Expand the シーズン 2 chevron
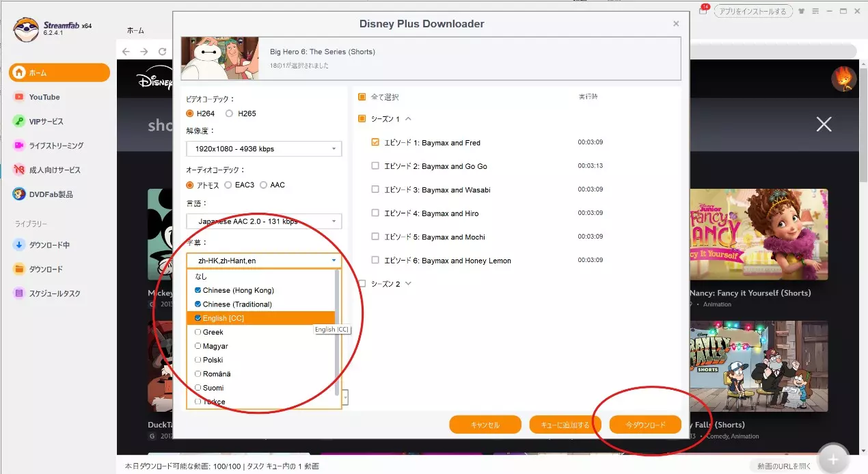 408,284
